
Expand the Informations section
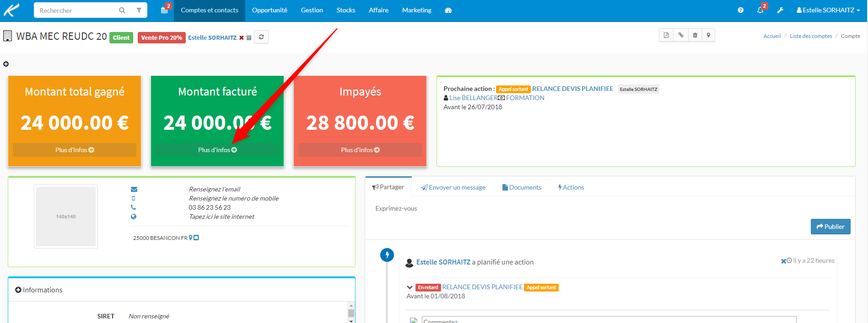[18, 290]
